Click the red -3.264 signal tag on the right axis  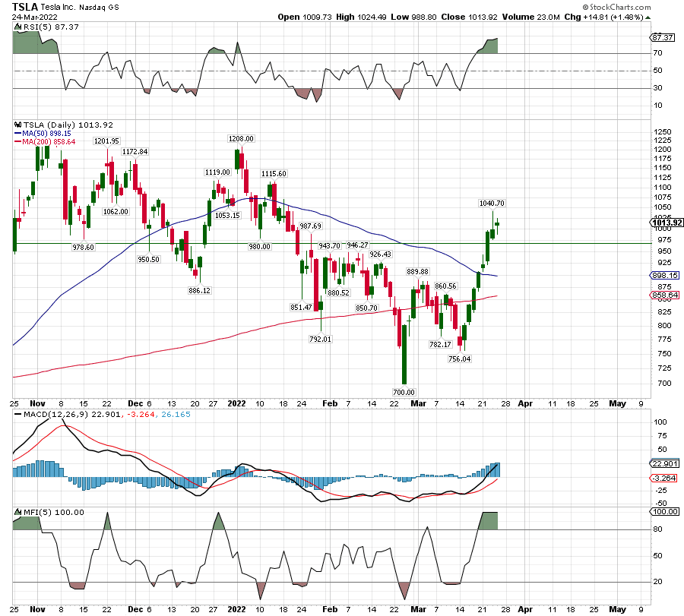click(664, 479)
